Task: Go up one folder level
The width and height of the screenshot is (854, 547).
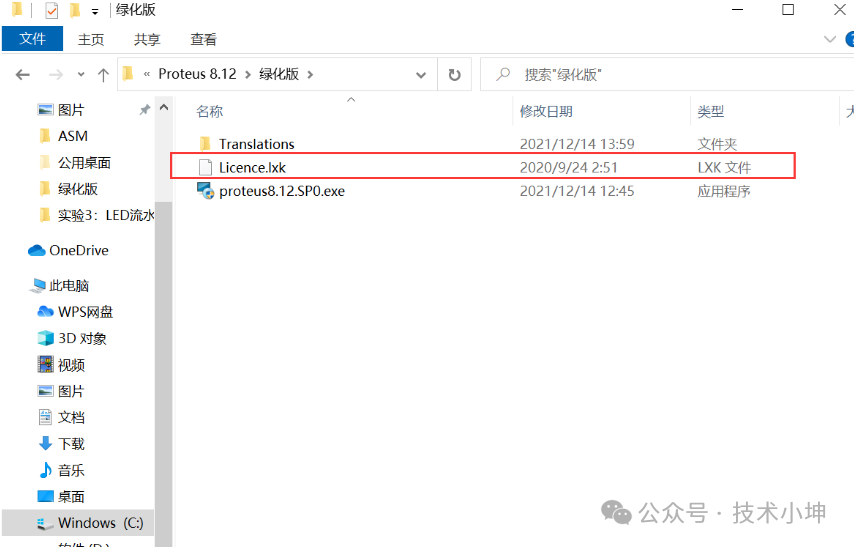Action: 103,75
